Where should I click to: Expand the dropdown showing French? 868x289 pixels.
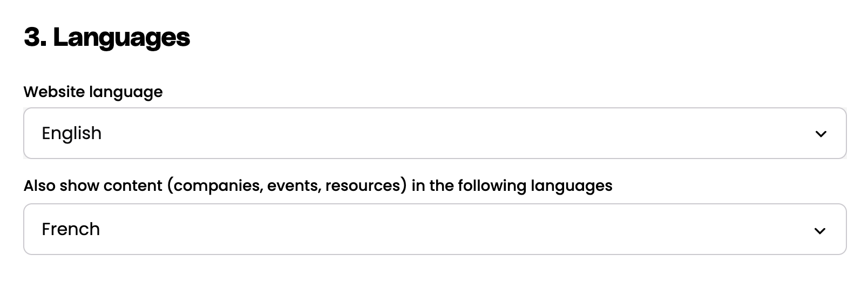click(x=435, y=229)
